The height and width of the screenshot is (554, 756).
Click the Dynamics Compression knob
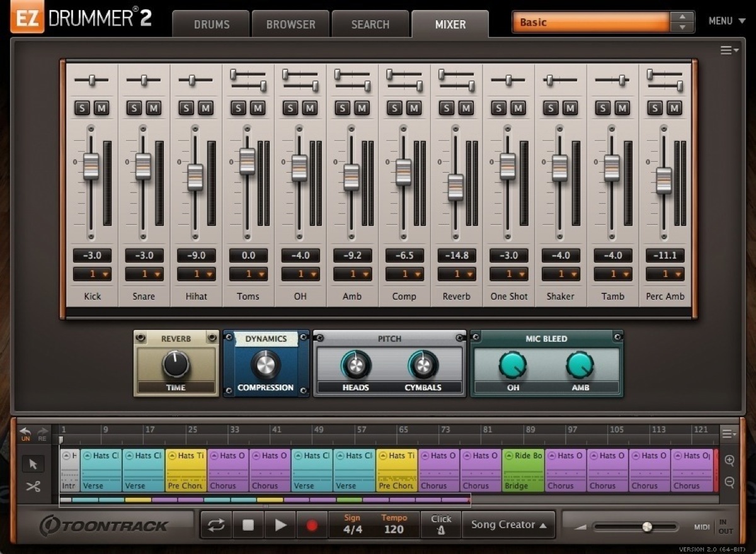265,365
